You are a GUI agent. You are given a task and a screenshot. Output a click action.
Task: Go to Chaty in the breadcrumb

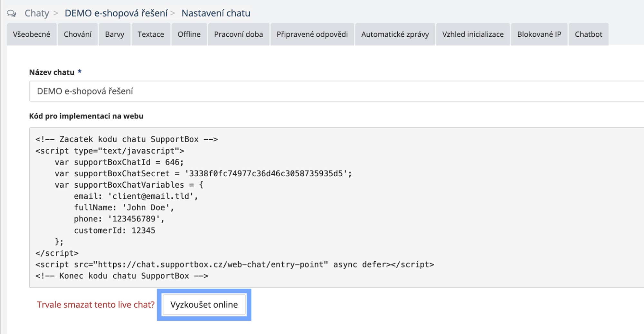[x=37, y=13]
